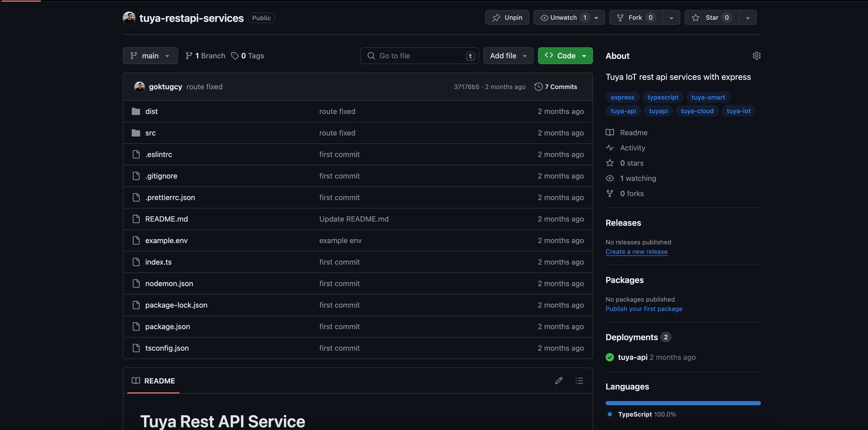Open the src folder icon
The width and height of the screenshot is (868, 430).
coord(136,132)
